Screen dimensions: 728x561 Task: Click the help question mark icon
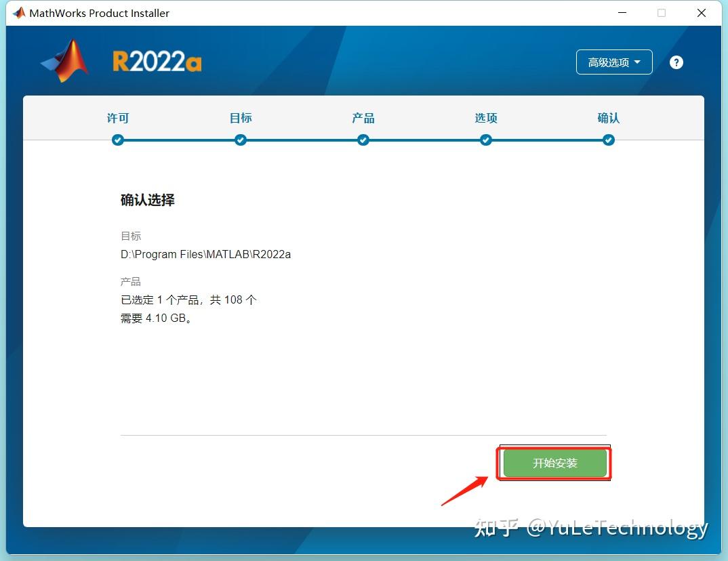(x=676, y=62)
